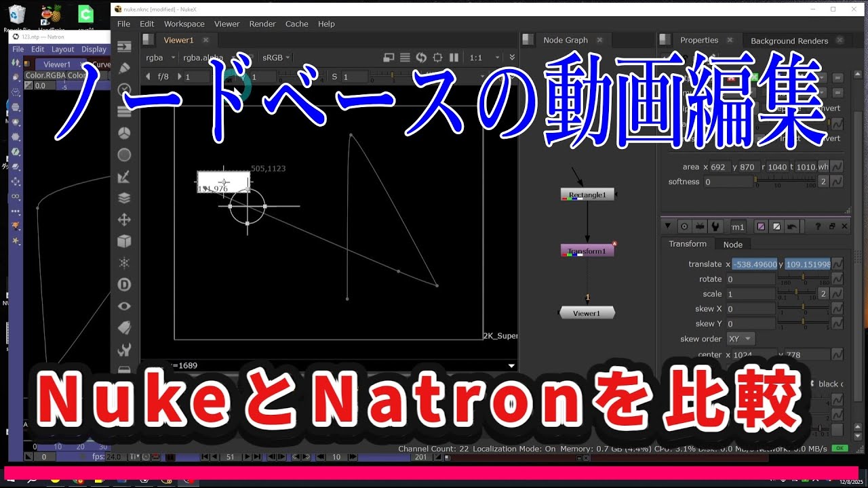Open the Filter nodes circle icon
868x488 pixels.
[124, 155]
